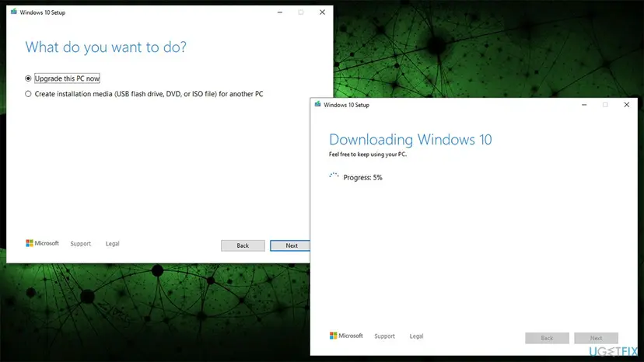The image size is (644, 362).
Task: Open Legal link in 'What do you want to do?' window
Action: click(113, 244)
